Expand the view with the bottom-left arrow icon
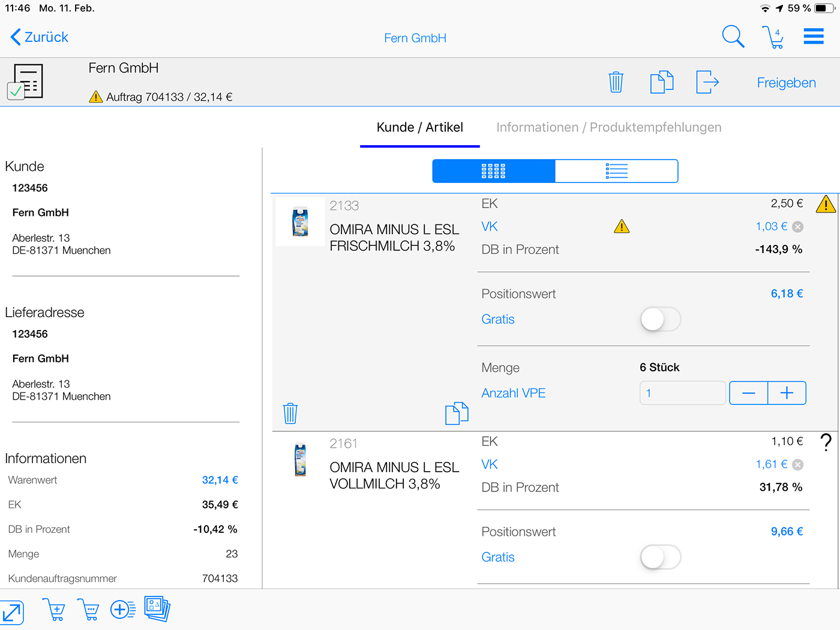The image size is (840, 630). pyautogui.click(x=12, y=613)
